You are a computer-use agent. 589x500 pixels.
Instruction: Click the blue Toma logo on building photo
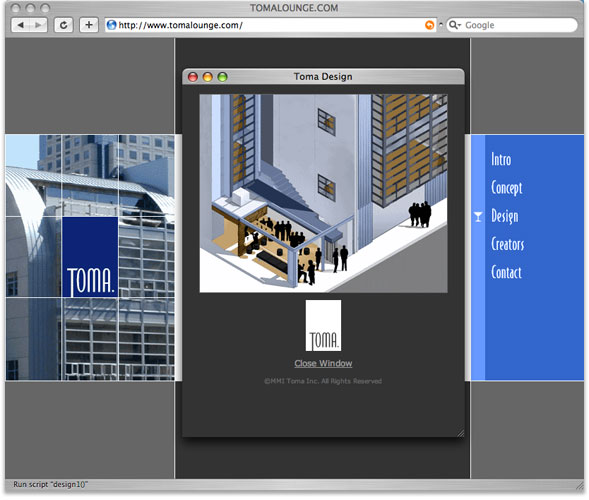pos(90,257)
